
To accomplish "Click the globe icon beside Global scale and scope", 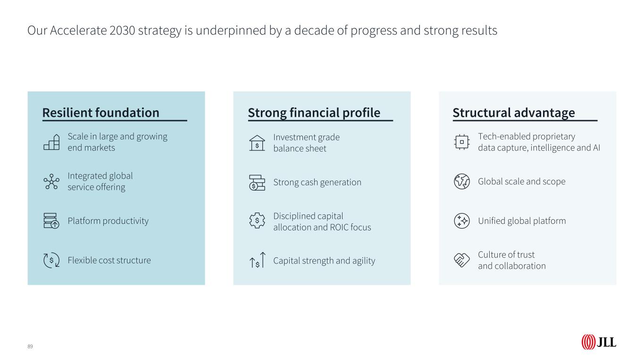I will coord(461,181).
